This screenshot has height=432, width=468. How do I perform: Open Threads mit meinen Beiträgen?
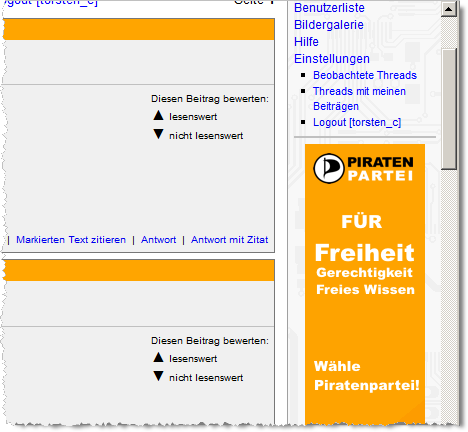(359, 99)
